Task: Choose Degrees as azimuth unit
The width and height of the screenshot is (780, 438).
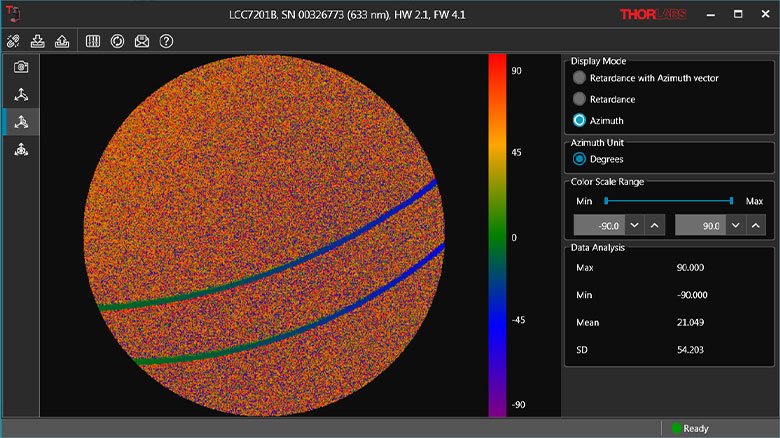Action: (579, 158)
